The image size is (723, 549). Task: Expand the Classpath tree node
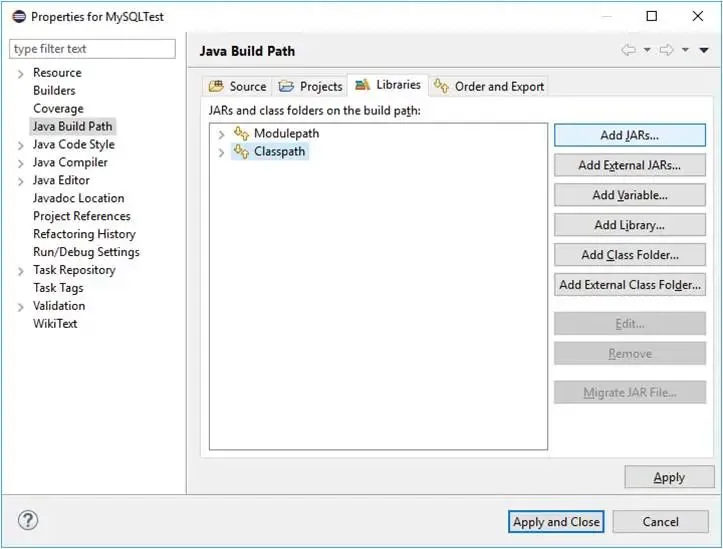(x=221, y=152)
